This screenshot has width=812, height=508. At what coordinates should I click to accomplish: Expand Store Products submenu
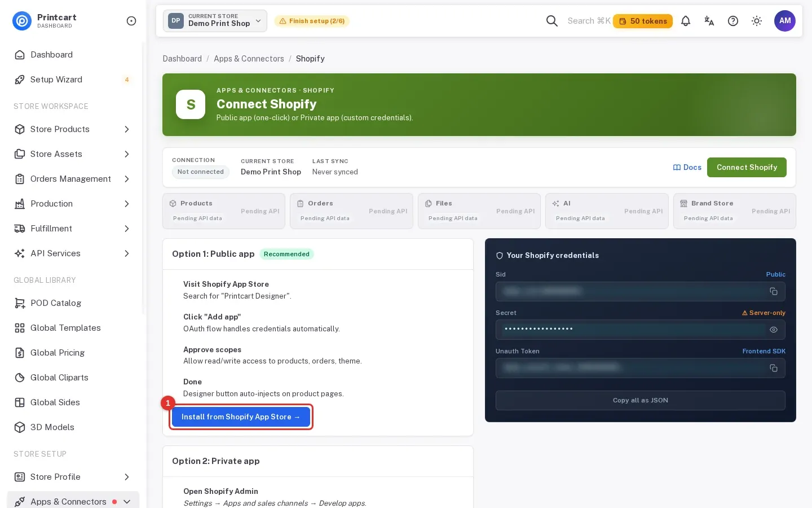(127, 129)
